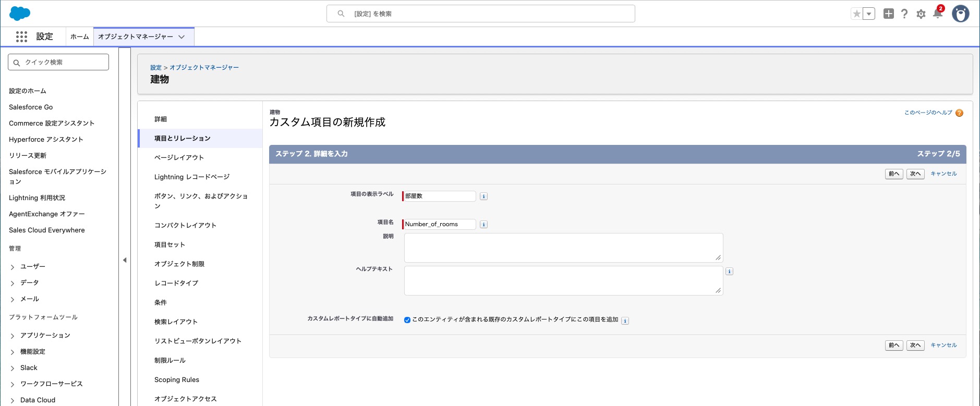Click the top キャンセル link

(x=943, y=174)
